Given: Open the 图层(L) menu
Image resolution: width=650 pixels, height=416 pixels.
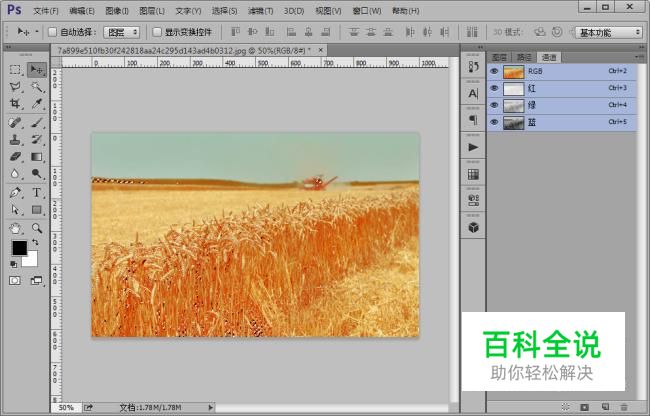Looking at the screenshot, I should (152, 11).
